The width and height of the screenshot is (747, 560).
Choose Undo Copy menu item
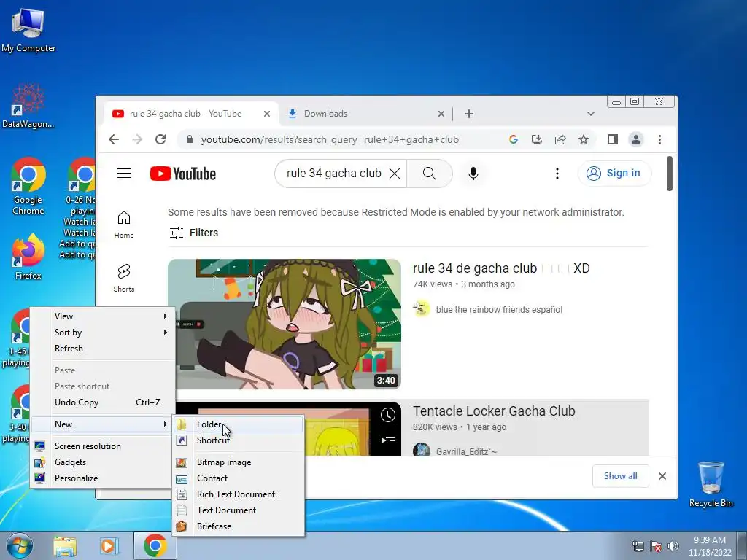tap(103, 402)
